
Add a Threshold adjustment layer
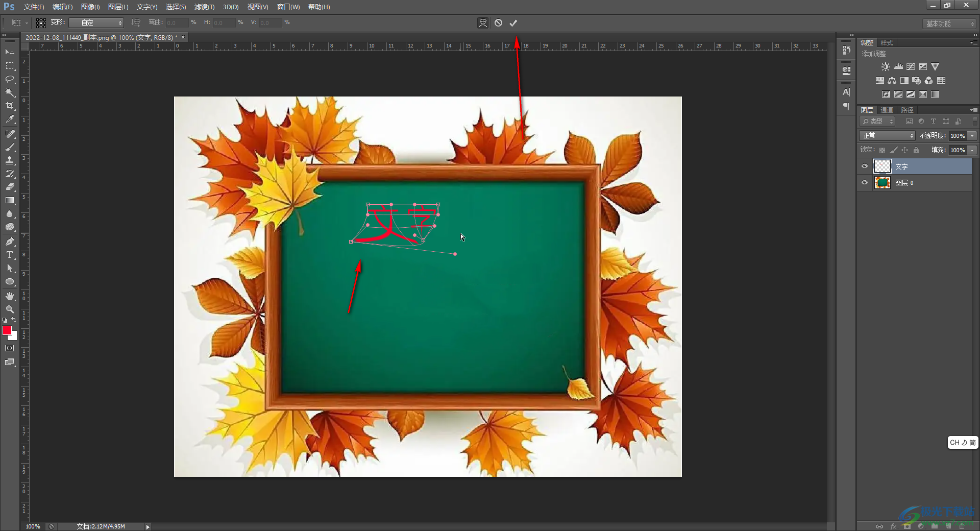[x=911, y=94]
